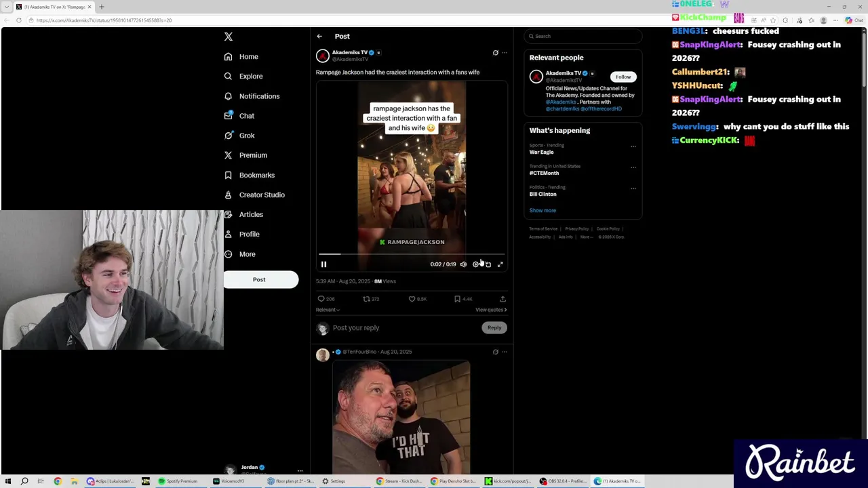Open Grok explain icon on main post
The height and width of the screenshot is (488, 868).
(495, 53)
